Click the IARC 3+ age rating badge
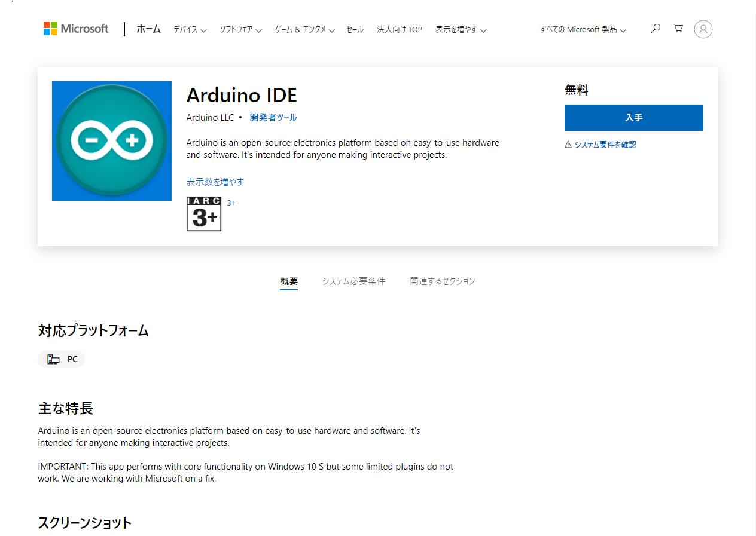756x536 pixels. coord(203,213)
